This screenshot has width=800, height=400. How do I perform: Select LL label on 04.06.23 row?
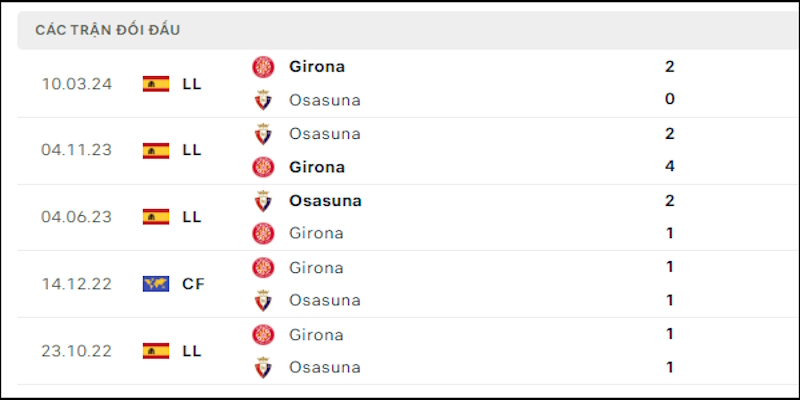tap(192, 217)
